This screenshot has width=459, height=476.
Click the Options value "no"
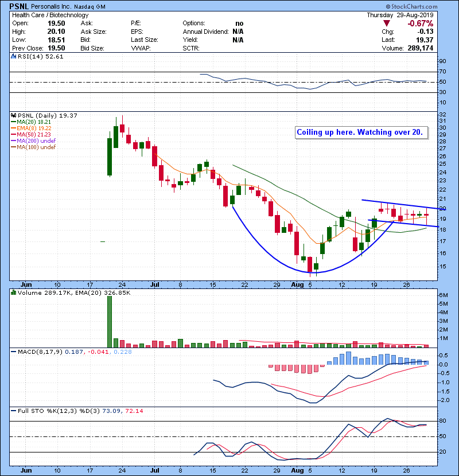[x=239, y=24]
